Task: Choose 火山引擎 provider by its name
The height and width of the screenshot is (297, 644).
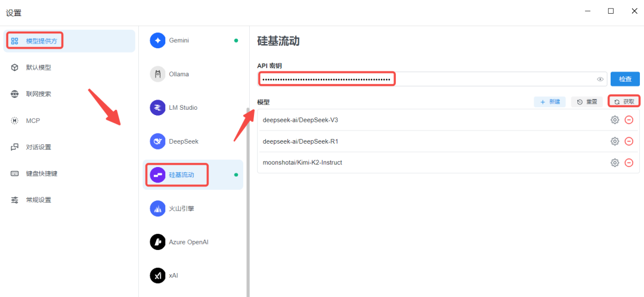Action: tap(181, 209)
